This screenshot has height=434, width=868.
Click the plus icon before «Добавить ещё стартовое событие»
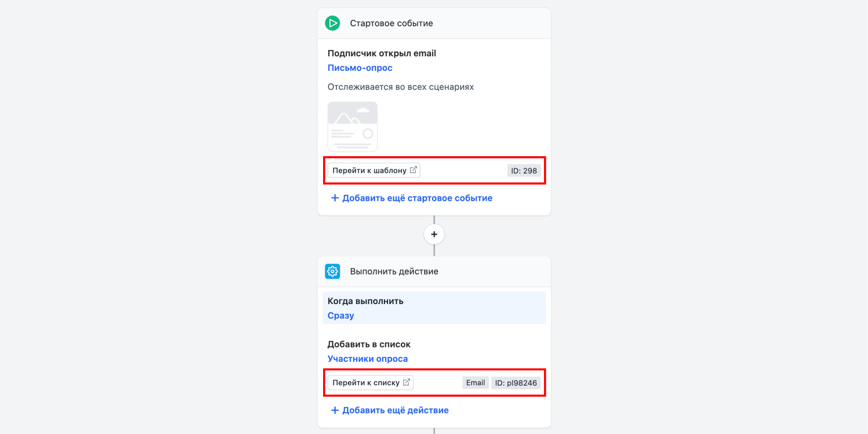(x=335, y=198)
